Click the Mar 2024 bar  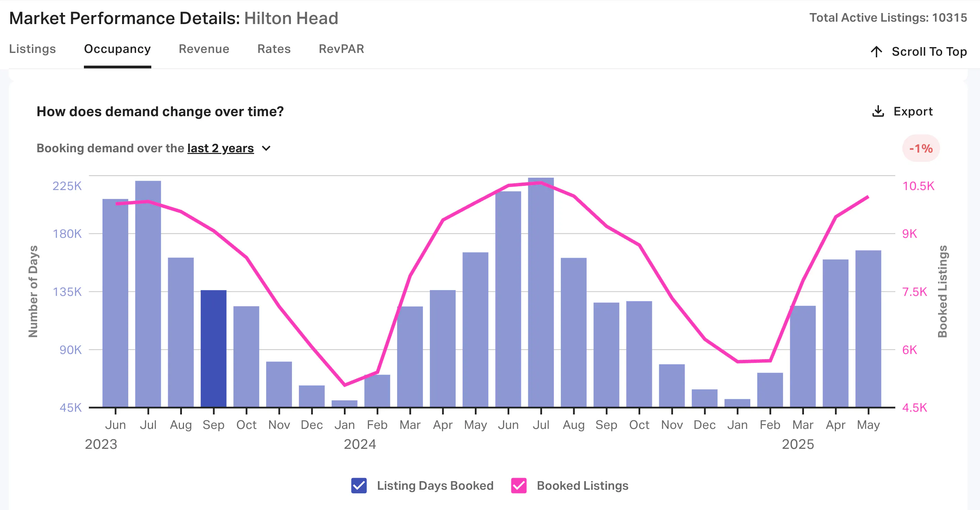(410, 357)
